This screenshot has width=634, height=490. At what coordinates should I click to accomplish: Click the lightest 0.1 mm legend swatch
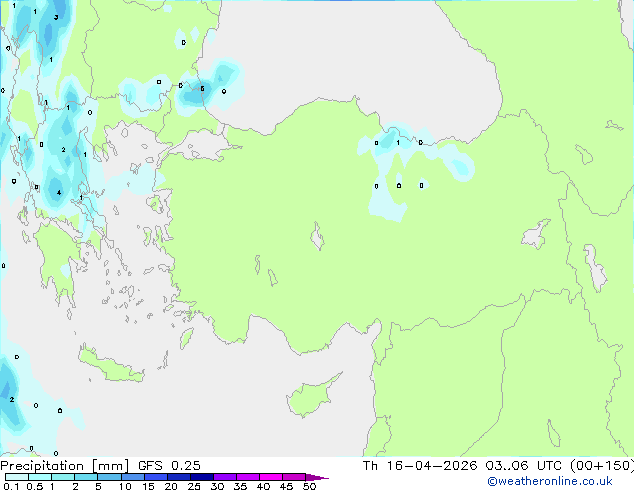coord(17,477)
